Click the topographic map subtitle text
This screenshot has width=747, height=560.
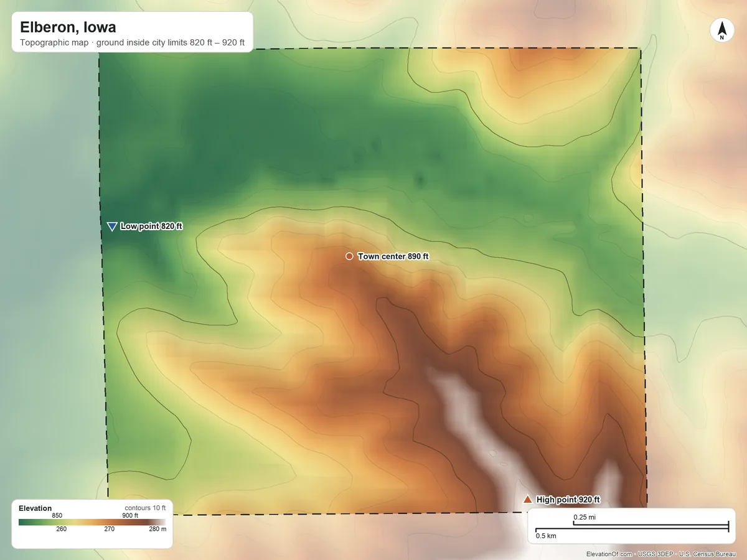tap(132, 44)
